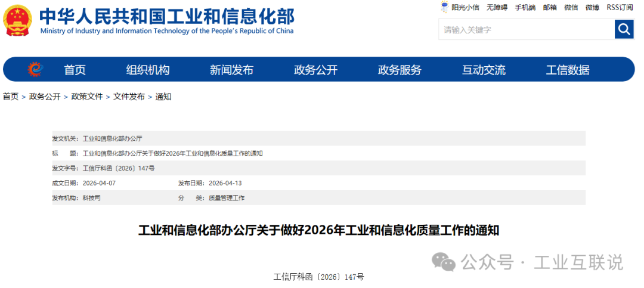Select the title text in the 标题 row
The width and height of the screenshot is (644, 288).
[172, 153]
